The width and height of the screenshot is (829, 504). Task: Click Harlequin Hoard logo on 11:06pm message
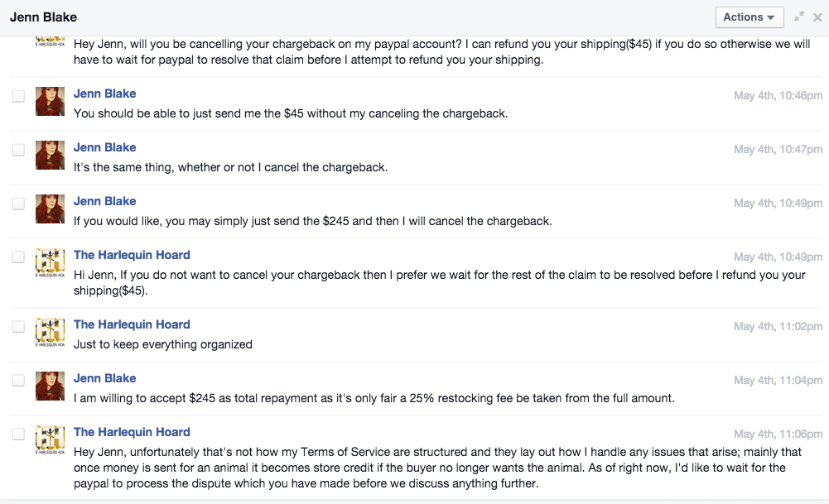coord(51,440)
